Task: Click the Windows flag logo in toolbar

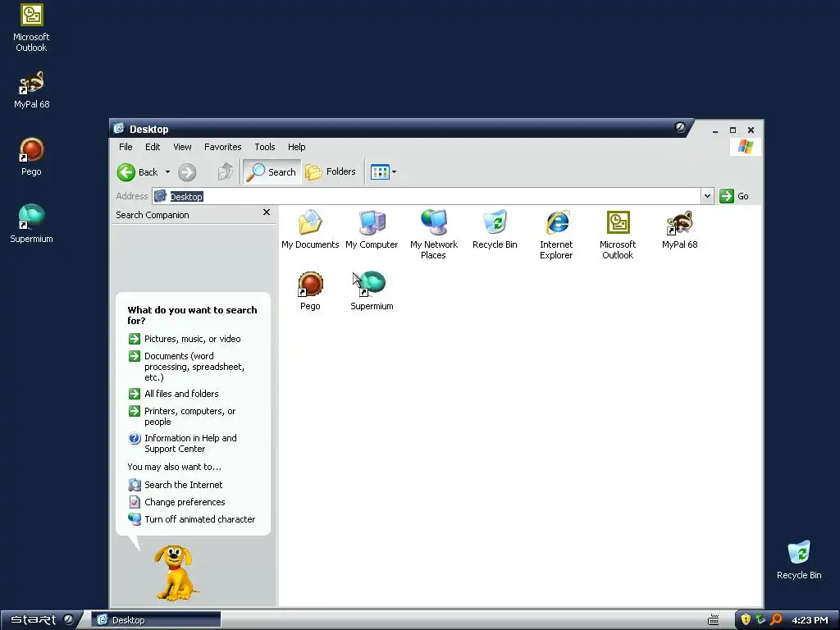Action: 745,147
